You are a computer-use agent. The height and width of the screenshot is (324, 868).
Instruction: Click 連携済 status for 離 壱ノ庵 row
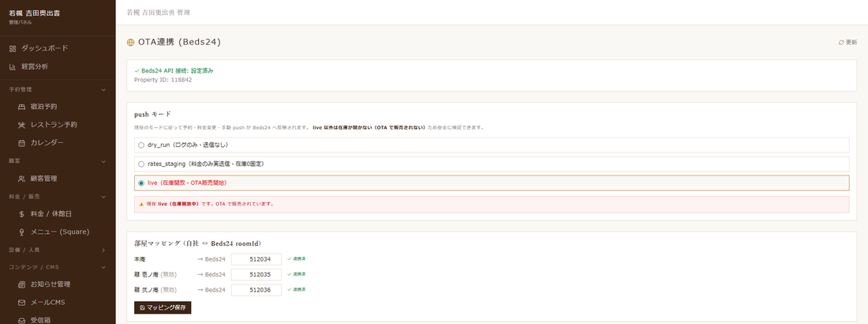[297, 274]
